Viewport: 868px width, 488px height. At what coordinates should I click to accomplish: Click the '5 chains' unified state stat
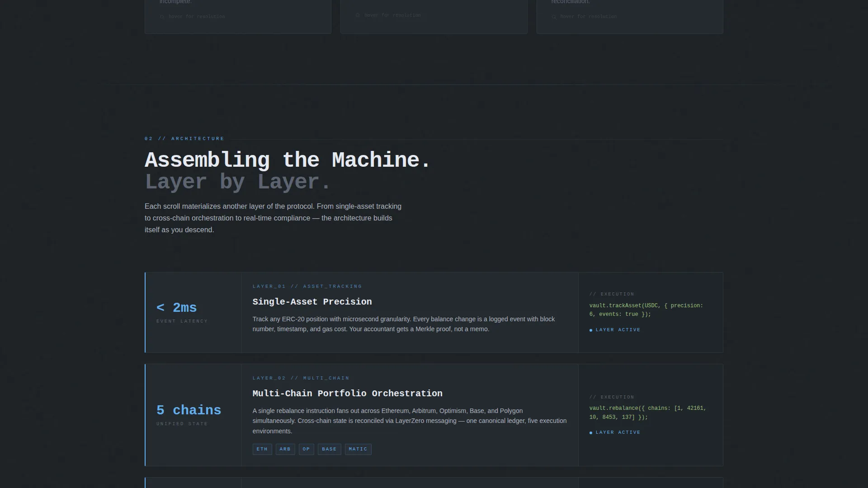tap(189, 410)
